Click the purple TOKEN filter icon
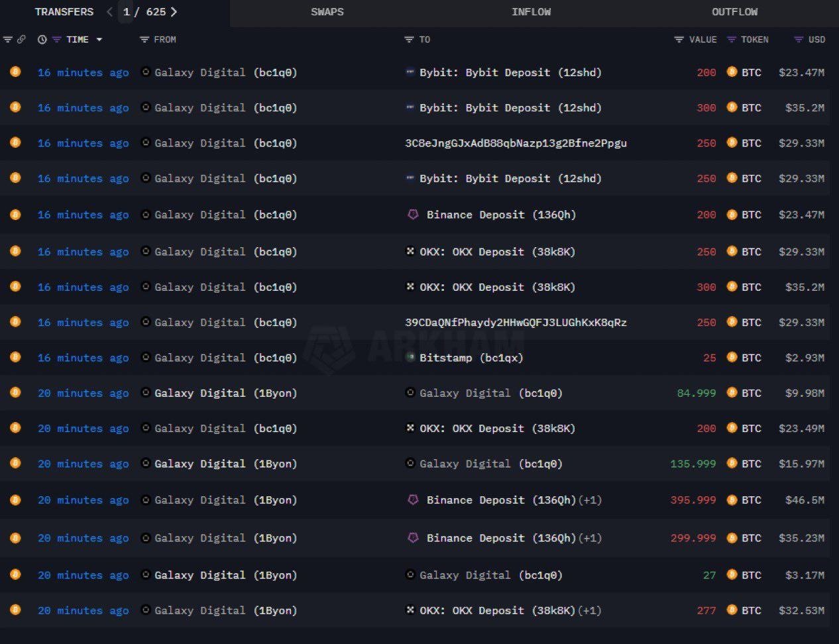Image resolution: width=839 pixels, height=644 pixels. click(x=732, y=40)
